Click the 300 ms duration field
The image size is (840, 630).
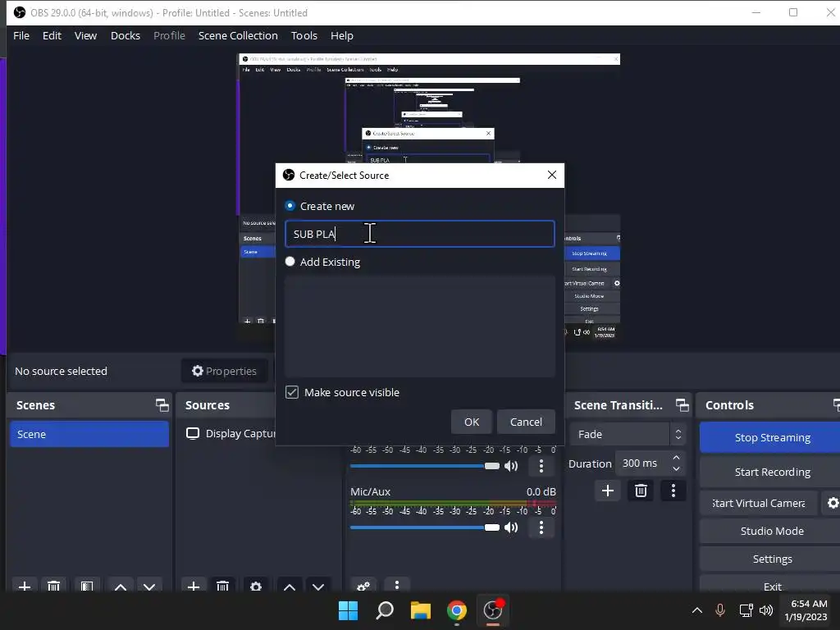click(643, 463)
